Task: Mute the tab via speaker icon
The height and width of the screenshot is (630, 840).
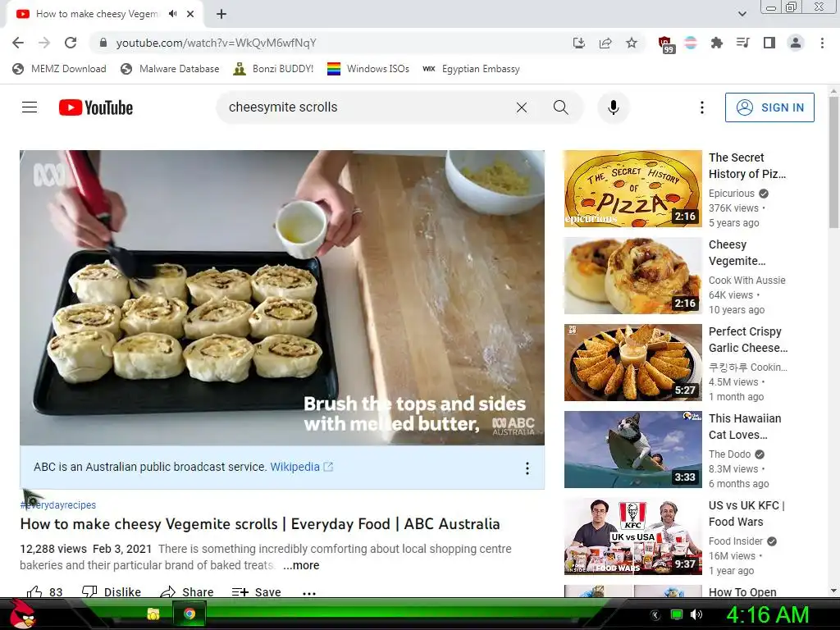Action: pos(172,14)
